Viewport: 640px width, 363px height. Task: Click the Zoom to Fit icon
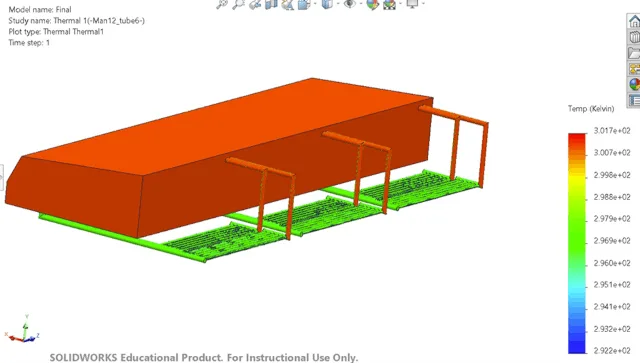[222, 4]
